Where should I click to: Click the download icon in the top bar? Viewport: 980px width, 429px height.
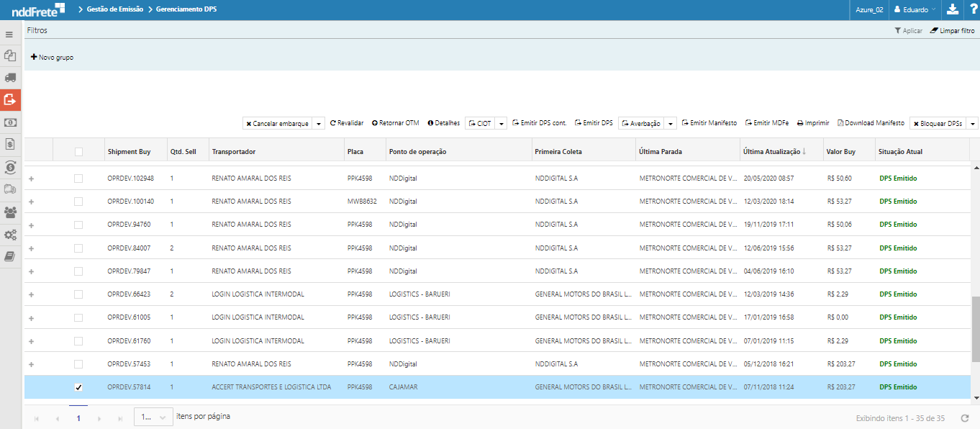tap(953, 9)
